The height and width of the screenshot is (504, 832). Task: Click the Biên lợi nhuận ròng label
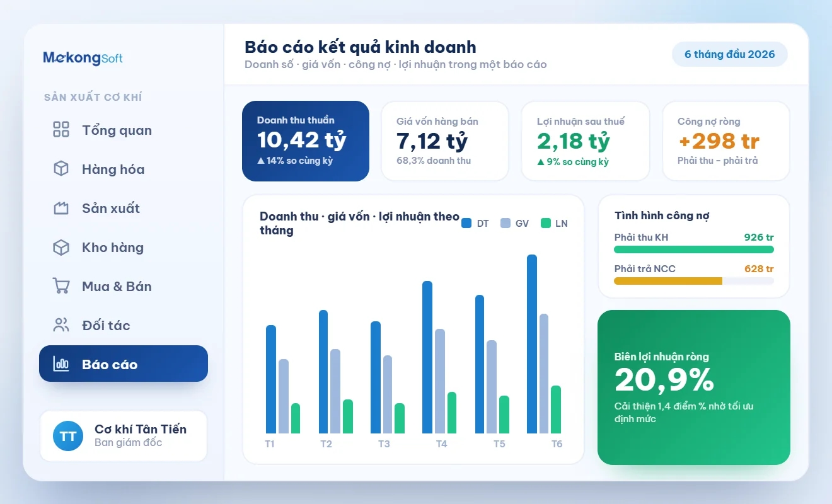pos(662,357)
